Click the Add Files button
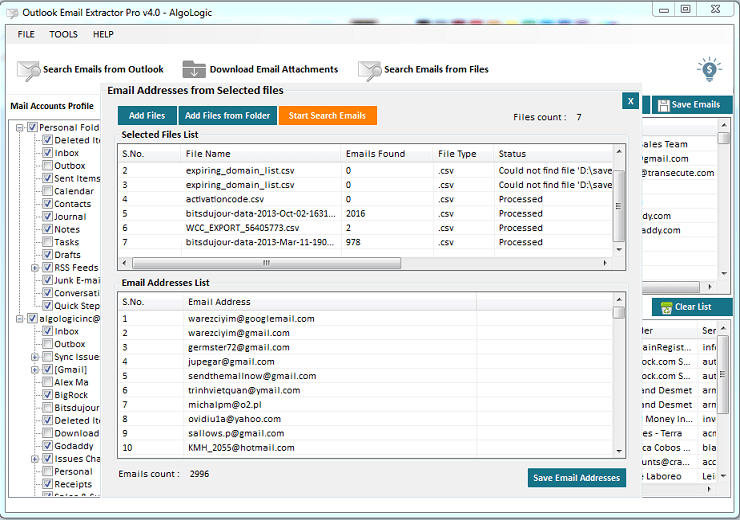 147,116
